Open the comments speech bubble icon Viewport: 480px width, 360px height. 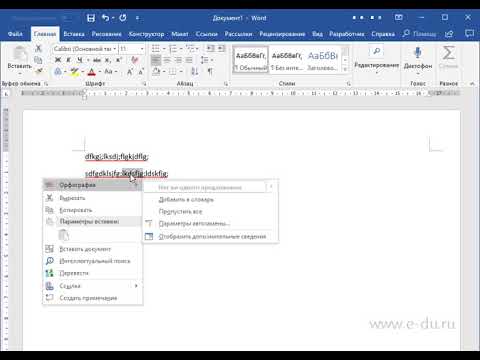coord(469,33)
